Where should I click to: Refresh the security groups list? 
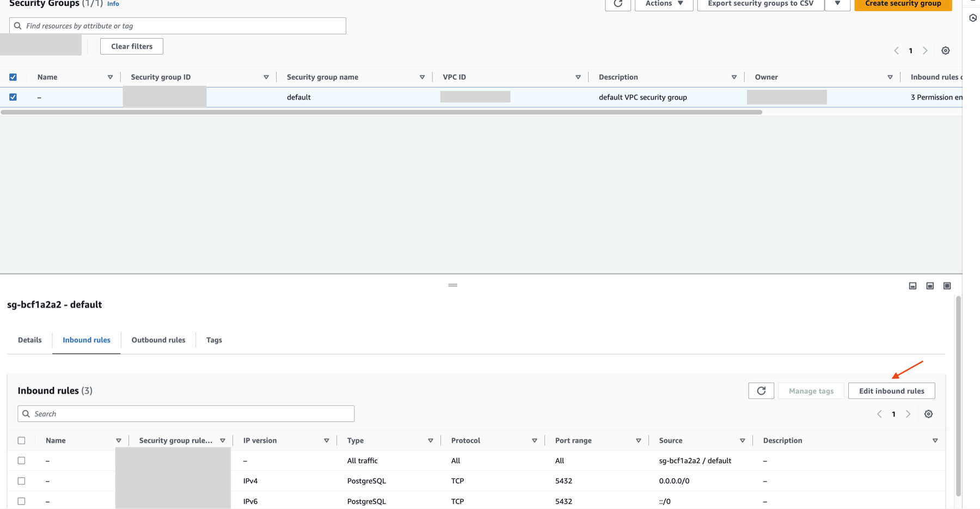617,4
